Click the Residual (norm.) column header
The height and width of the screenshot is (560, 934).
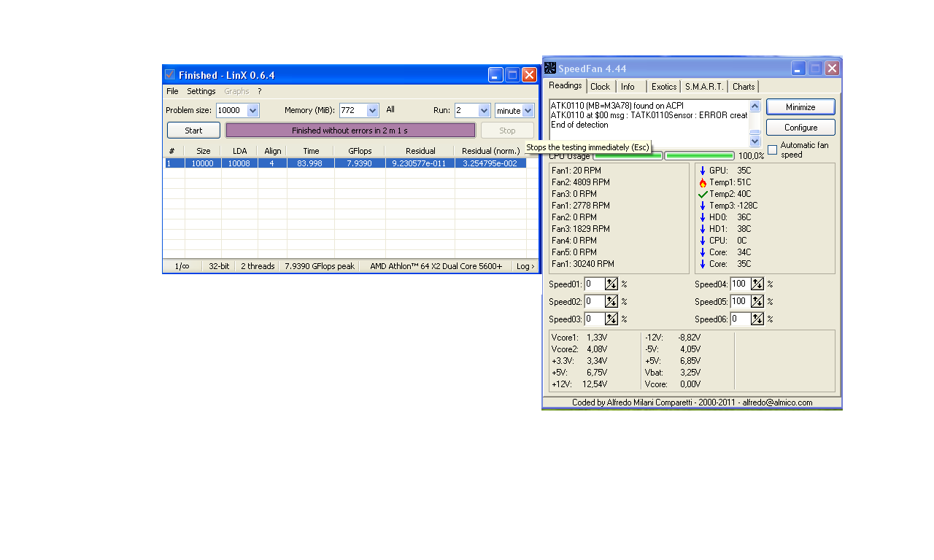490,151
